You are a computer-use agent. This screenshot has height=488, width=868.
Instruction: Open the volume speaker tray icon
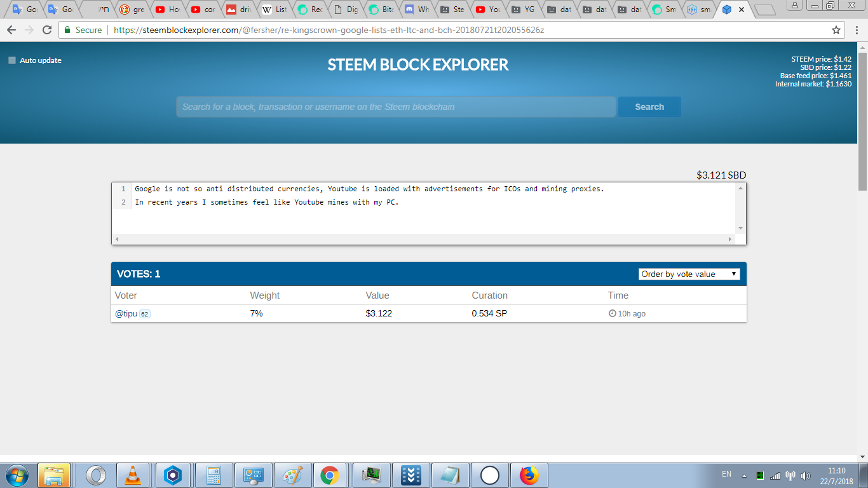point(806,475)
